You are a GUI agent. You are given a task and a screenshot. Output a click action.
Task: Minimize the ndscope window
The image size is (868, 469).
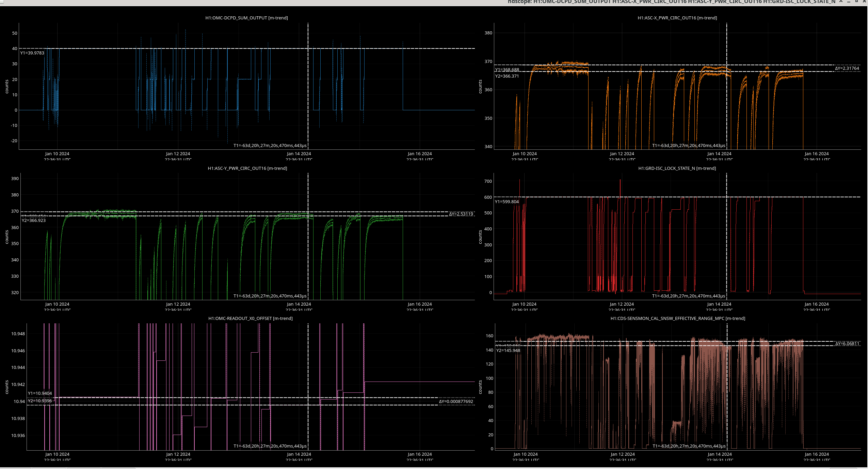tap(849, 1)
